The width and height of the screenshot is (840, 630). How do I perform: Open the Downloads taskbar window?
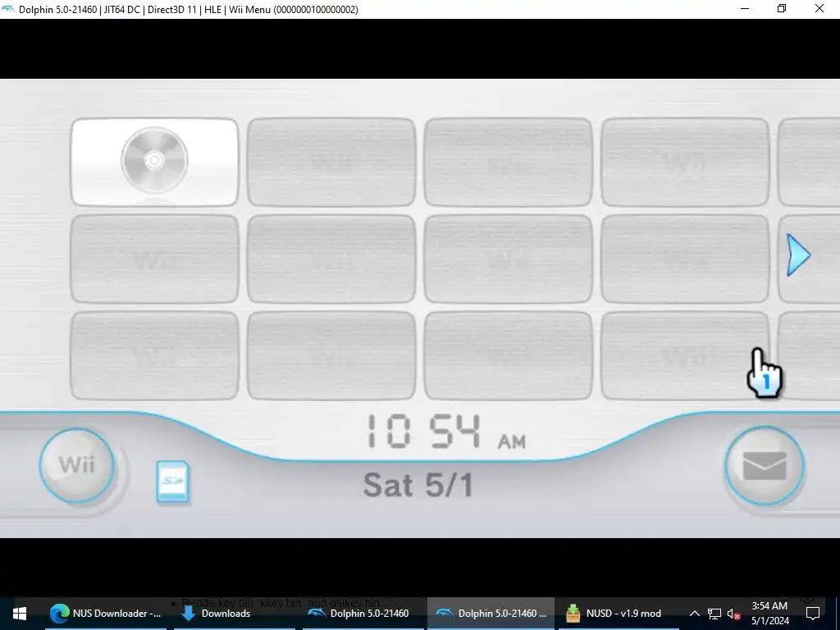pos(235,614)
